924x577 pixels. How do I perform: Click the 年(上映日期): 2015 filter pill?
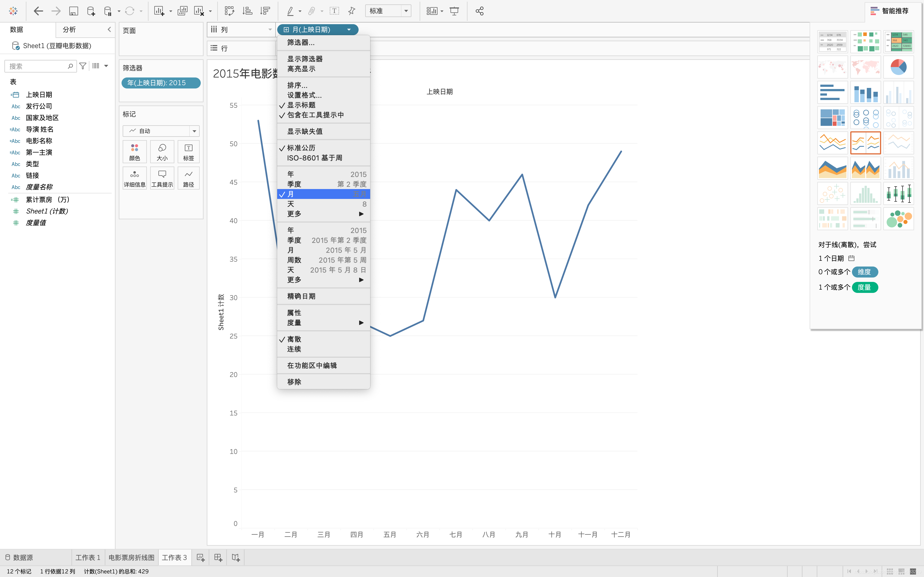[x=161, y=83]
